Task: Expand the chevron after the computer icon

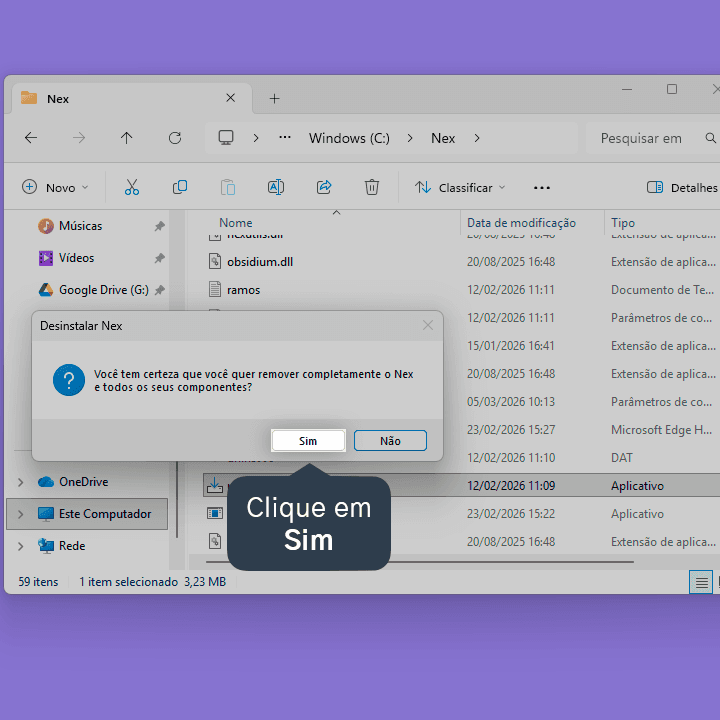Action: tap(256, 138)
